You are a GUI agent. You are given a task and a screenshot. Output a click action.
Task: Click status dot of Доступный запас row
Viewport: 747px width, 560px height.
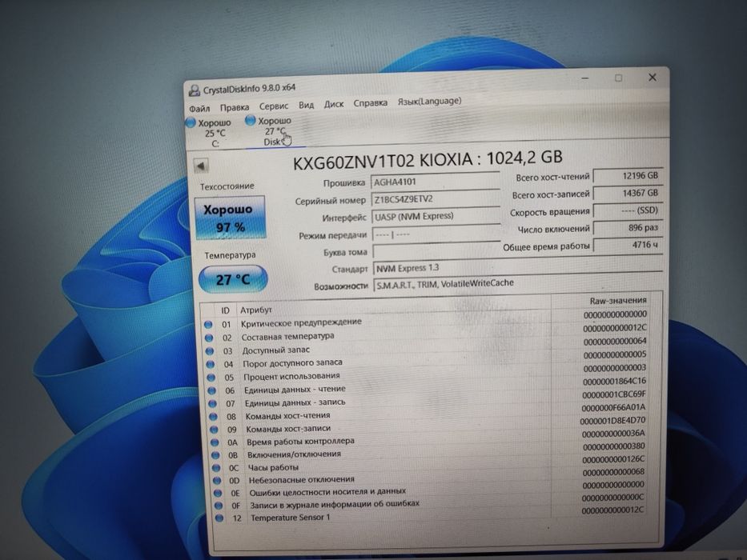(210, 351)
